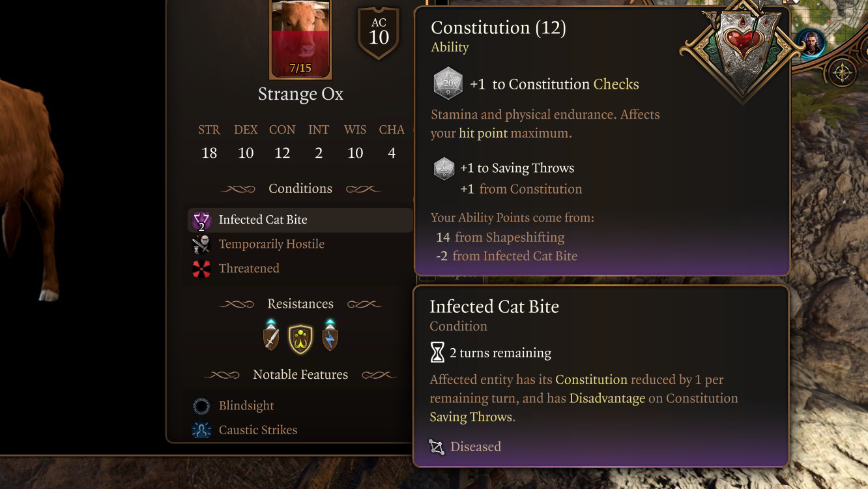868x489 pixels.
Task: Click the Temporarily Hostile condition icon
Action: pyautogui.click(x=201, y=244)
